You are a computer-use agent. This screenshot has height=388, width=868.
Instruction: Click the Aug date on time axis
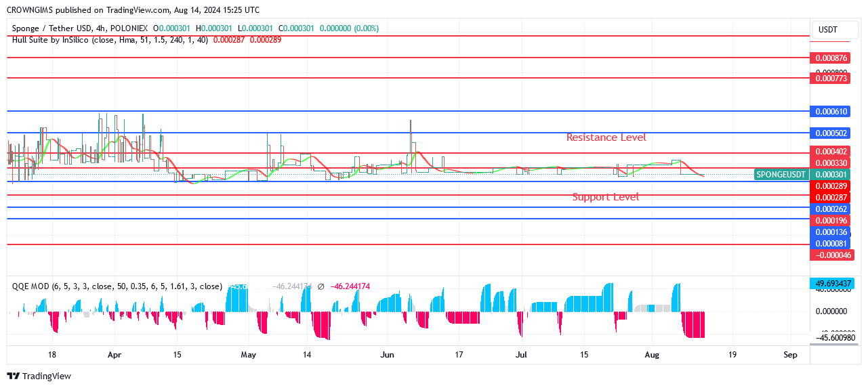(652, 354)
